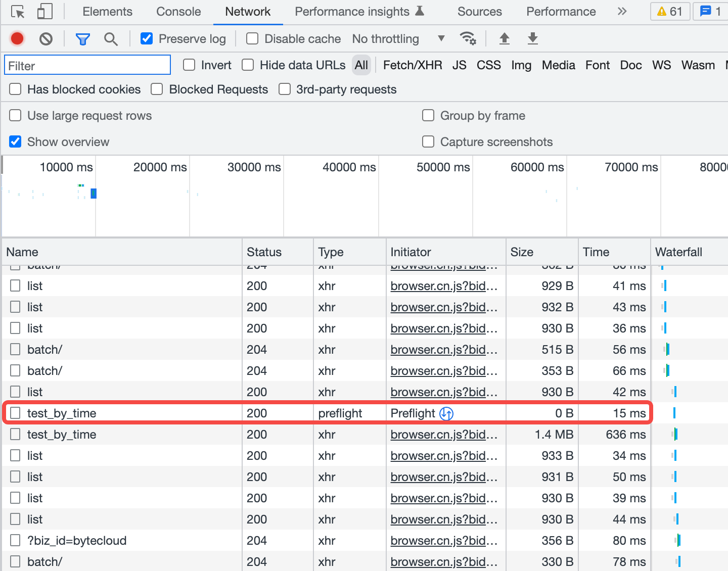728x571 pixels.
Task: Filter requests by Media type
Action: click(559, 65)
